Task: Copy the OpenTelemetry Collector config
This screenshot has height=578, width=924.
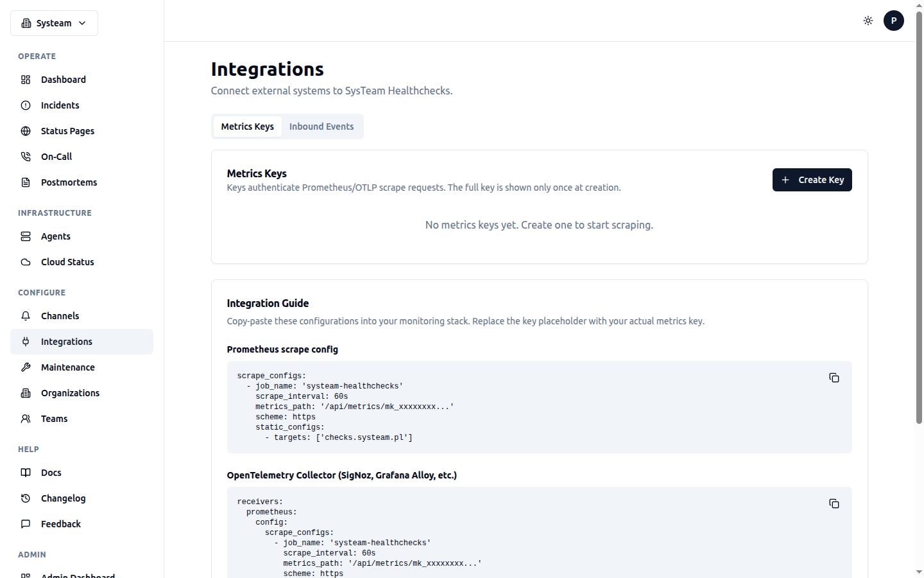Action: click(834, 504)
